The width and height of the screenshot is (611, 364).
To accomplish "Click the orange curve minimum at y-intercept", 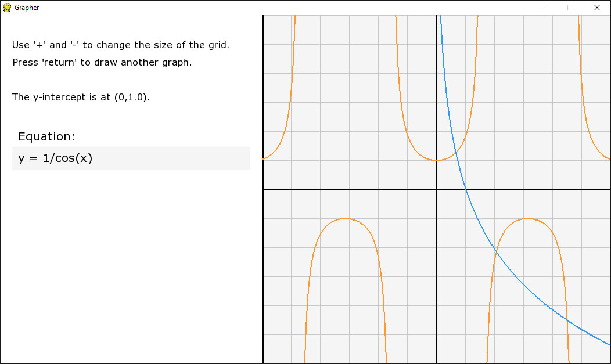I will (437, 160).
